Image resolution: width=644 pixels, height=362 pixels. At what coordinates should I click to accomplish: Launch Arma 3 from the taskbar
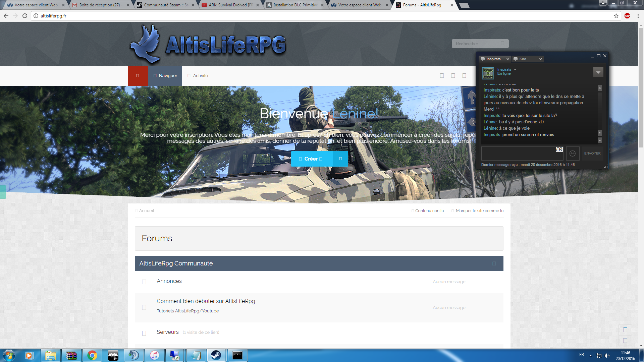coord(113,355)
